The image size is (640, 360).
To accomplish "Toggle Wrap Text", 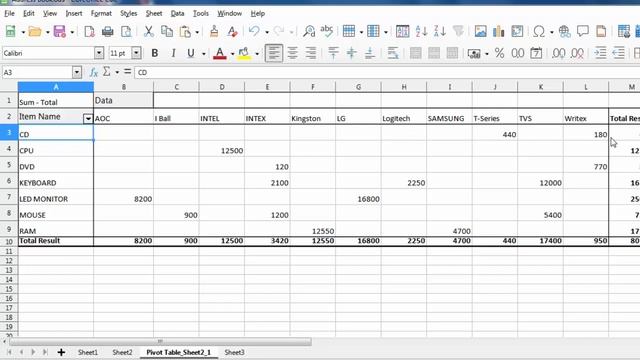I will click(393, 53).
